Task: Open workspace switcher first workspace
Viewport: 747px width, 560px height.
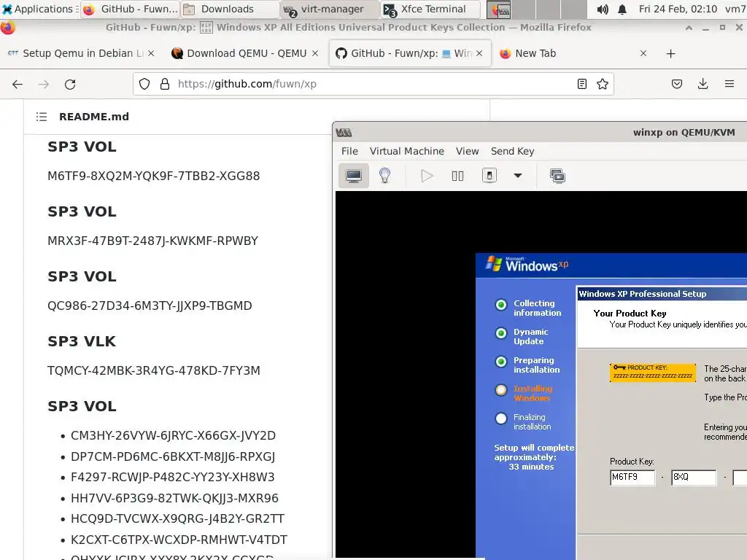Action: click(x=499, y=9)
